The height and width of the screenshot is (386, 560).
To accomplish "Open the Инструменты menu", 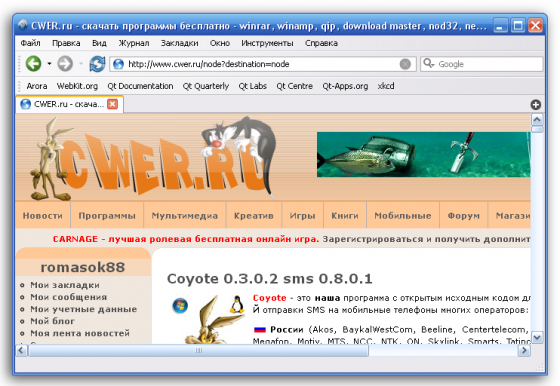I will click(267, 43).
